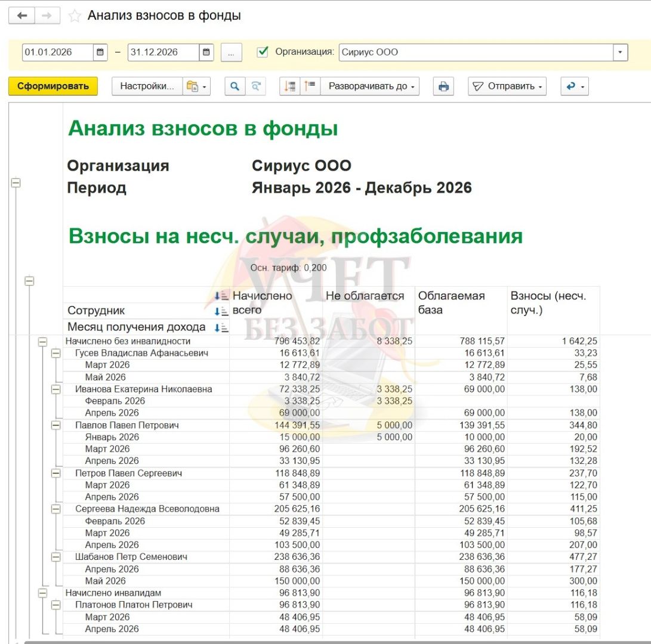Collapse Павлов Павел Петрович row
This screenshot has width=651, height=644.
55,425
